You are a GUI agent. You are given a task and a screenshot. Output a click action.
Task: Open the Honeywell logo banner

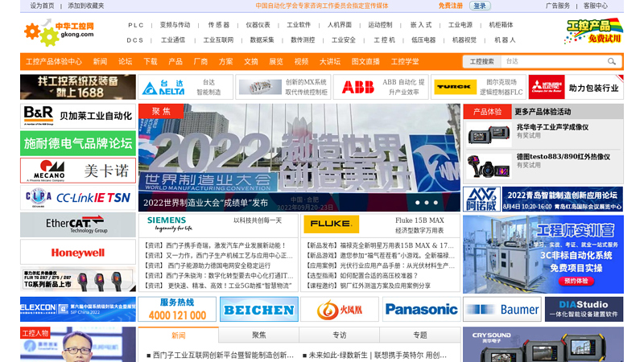pos(78,253)
